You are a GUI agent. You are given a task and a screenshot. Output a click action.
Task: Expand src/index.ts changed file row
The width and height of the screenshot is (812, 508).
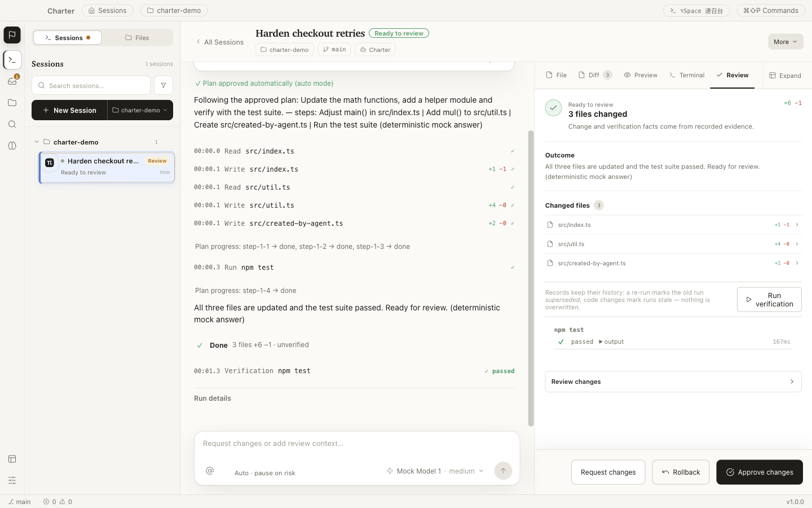[673, 225]
